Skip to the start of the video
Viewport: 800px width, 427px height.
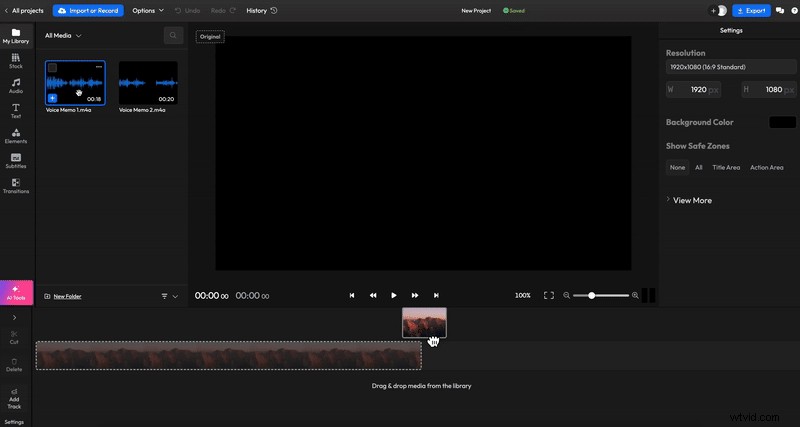pos(352,295)
